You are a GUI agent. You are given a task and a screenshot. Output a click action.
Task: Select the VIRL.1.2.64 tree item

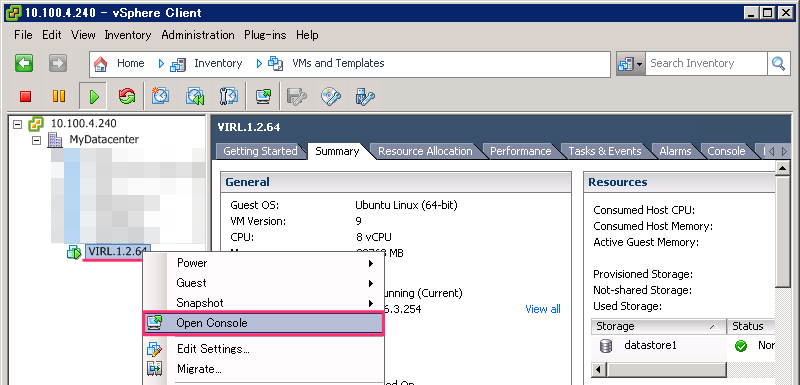tap(118, 251)
